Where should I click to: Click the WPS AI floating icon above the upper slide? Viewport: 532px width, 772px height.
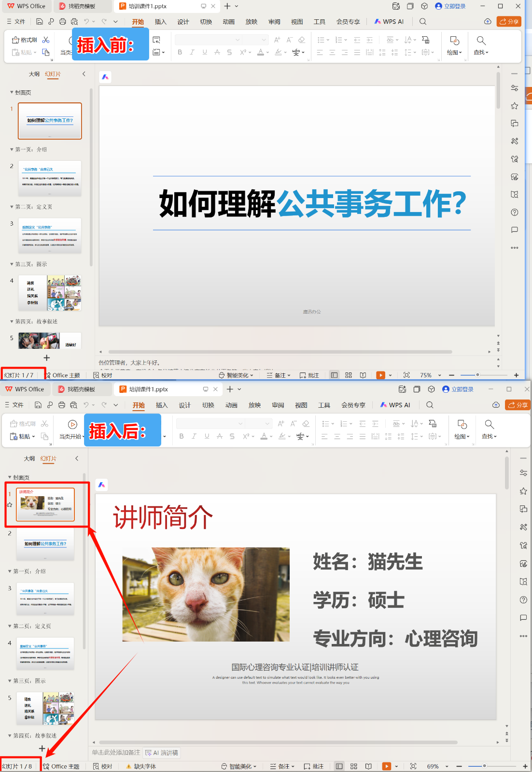[105, 77]
